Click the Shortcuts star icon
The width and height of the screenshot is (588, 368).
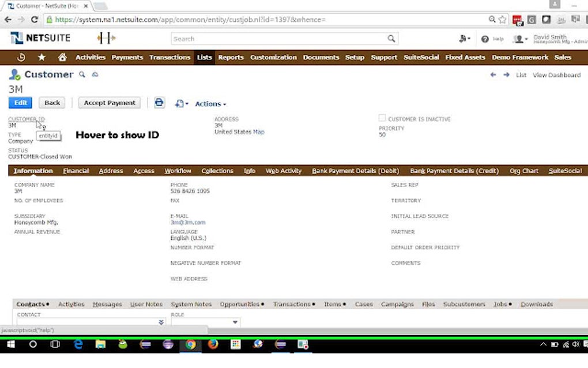(x=42, y=57)
